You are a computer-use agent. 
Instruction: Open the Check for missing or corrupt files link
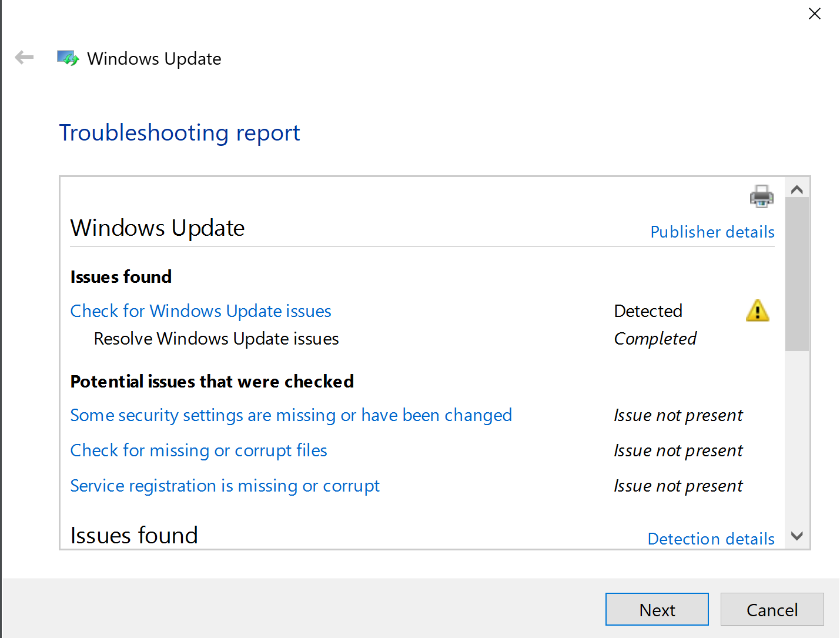199,450
